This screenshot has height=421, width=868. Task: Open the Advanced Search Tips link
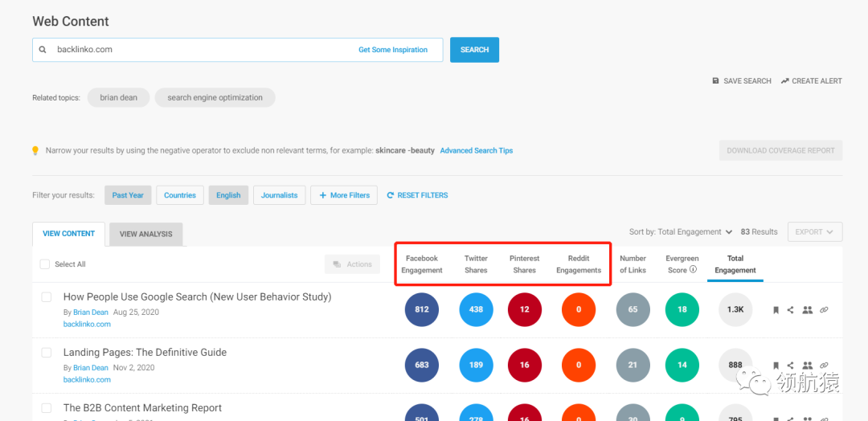pyautogui.click(x=476, y=150)
